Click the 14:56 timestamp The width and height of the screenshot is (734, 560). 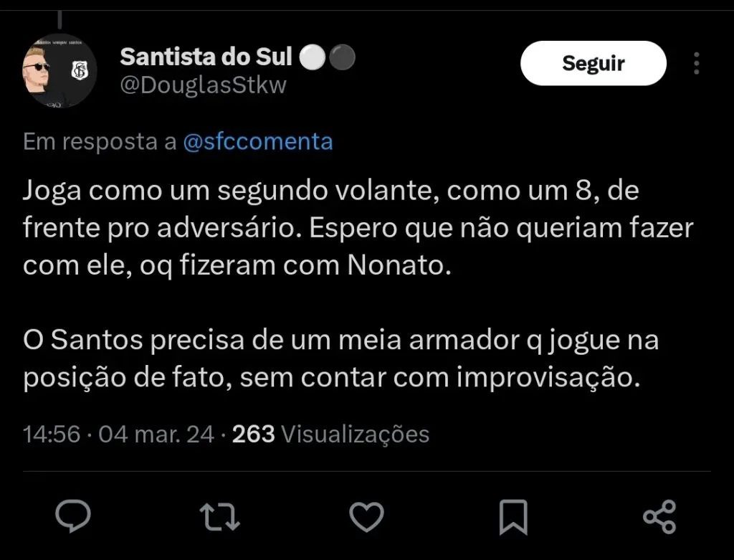tap(51, 434)
